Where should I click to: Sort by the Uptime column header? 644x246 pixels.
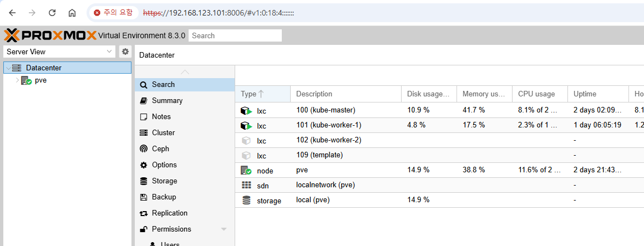[x=598, y=94]
